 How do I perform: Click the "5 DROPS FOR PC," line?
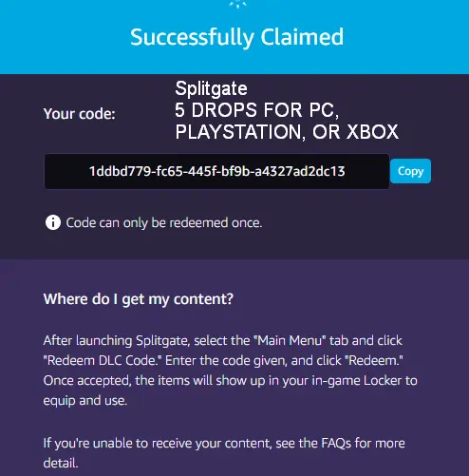[257, 110]
